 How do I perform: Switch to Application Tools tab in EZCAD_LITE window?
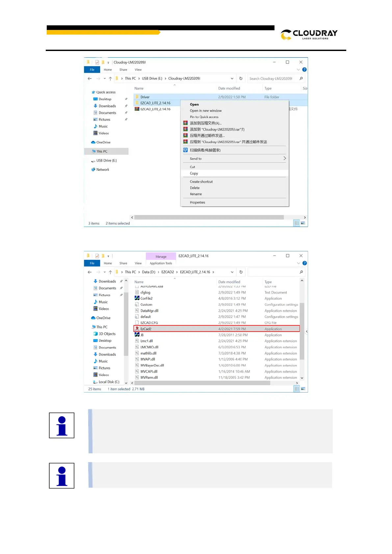click(x=161, y=263)
